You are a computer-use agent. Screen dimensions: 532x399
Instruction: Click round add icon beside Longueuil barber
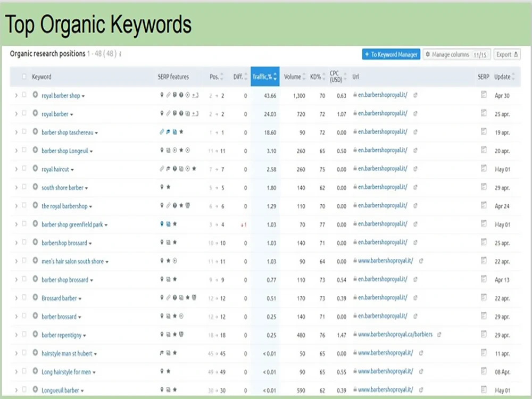35,389
